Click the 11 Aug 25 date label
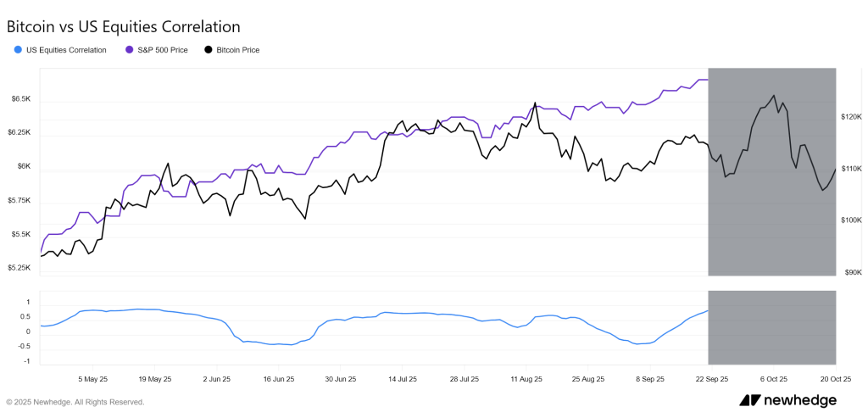This screenshot has height=418, width=868. (526, 379)
